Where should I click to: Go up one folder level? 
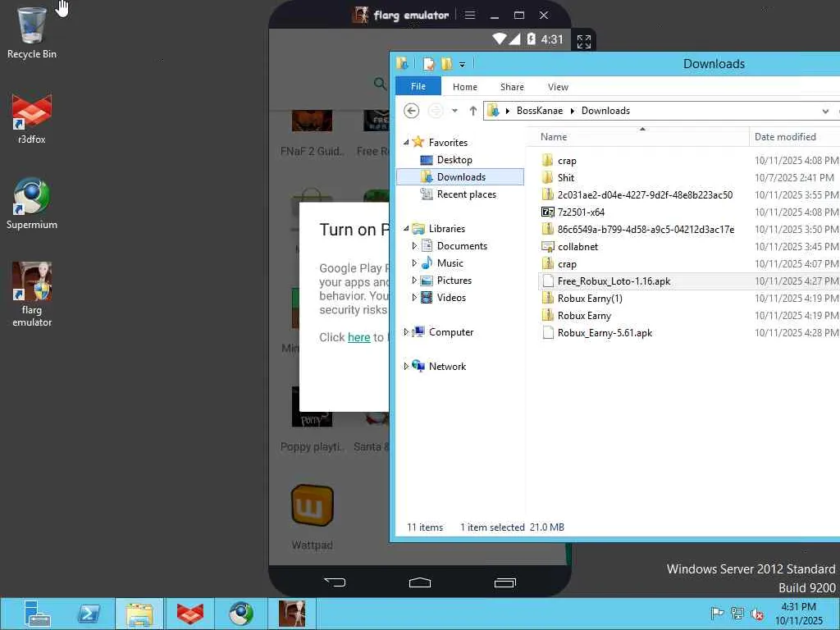coord(472,111)
